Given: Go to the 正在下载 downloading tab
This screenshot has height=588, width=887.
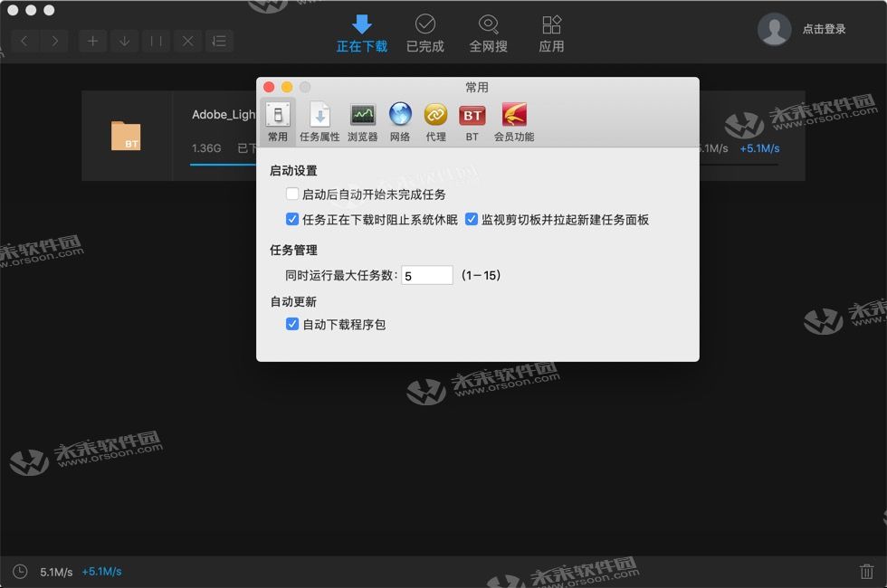Looking at the screenshot, I should click(362, 34).
